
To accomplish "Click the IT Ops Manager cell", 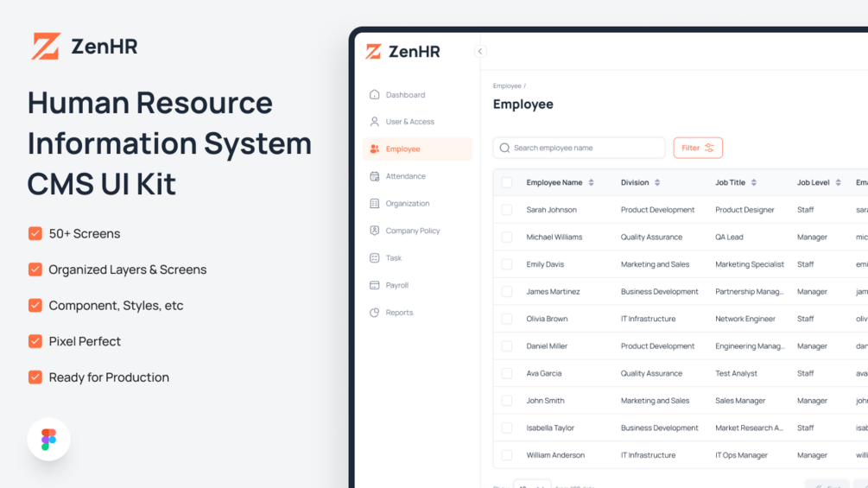I will (741, 455).
